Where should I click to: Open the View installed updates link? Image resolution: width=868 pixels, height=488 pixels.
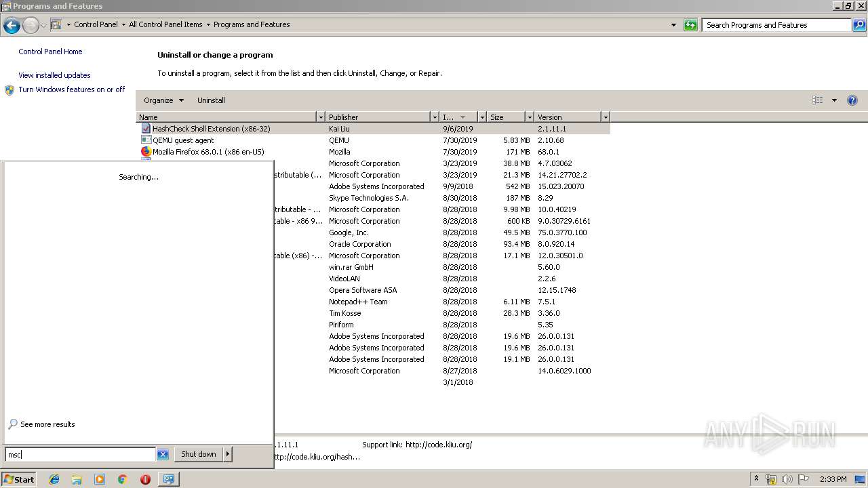54,75
